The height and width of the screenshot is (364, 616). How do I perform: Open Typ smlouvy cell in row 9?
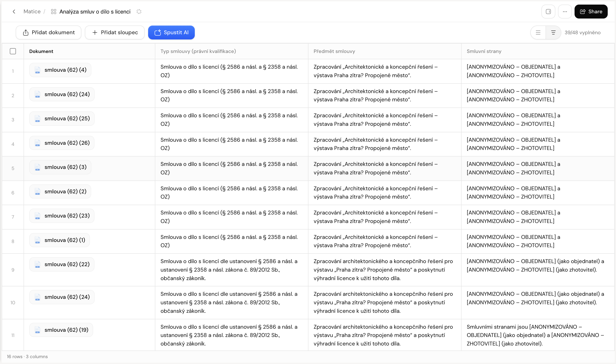[x=231, y=270]
